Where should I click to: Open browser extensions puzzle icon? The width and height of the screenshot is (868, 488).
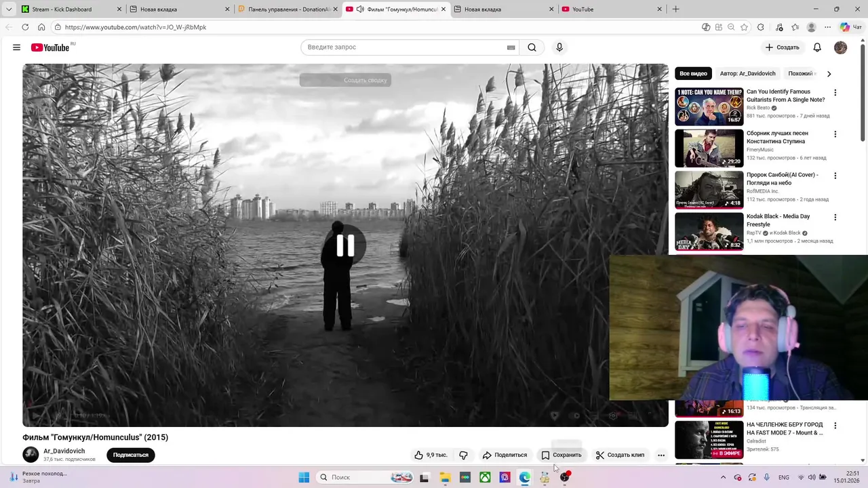pos(760,27)
